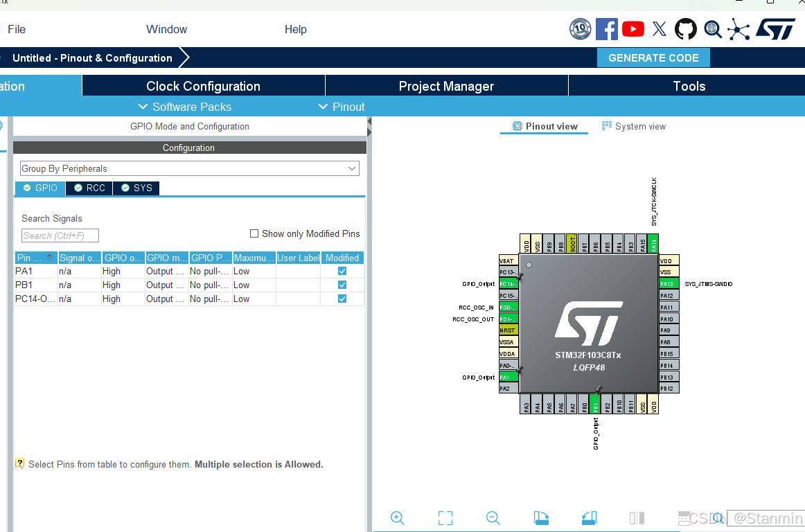
Task: Open the X (Twitter) icon link
Action: tap(660, 29)
